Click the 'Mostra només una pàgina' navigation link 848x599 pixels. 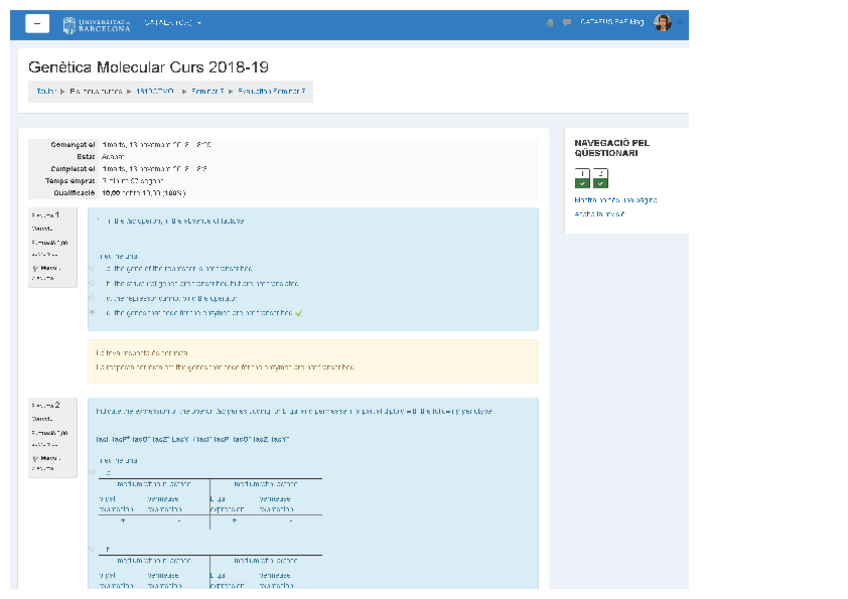click(615, 200)
